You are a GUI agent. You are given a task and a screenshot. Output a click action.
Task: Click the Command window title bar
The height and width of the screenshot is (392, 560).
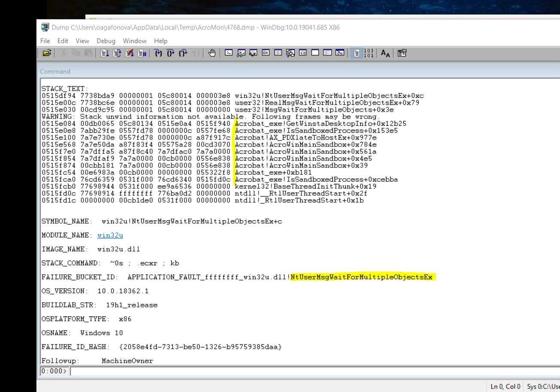298,71
